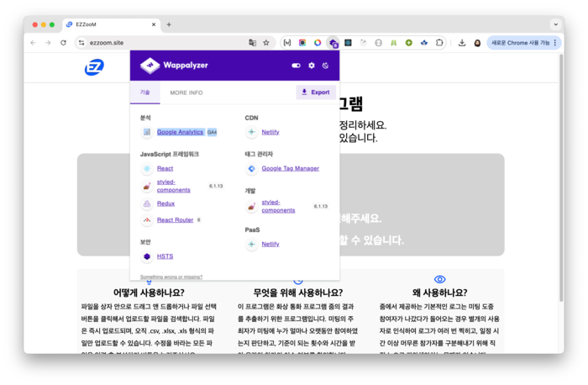Toggle the Wappalyzer enable switch
Viewport: 588px width, 385px height.
coord(296,66)
